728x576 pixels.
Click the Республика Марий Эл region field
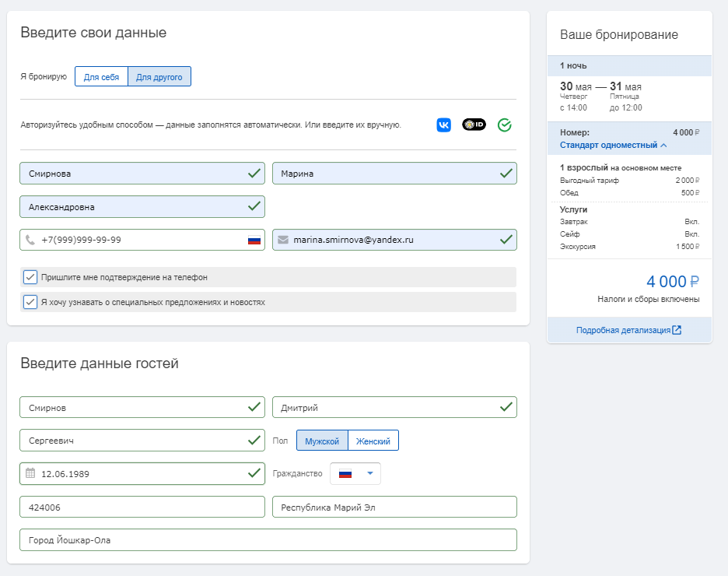(x=394, y=507)
